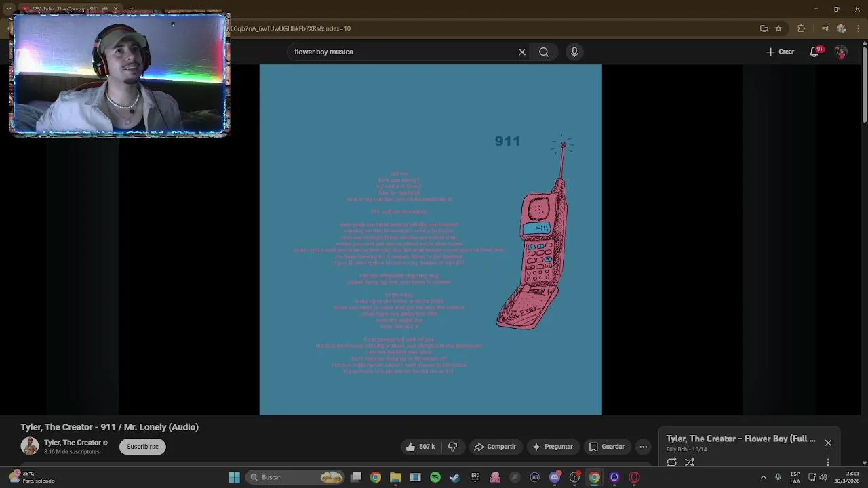The width and height of the screenshot is (868, 488).
Task: Open the YouTube account avatar menu
Action: click(x=841, y=52)
